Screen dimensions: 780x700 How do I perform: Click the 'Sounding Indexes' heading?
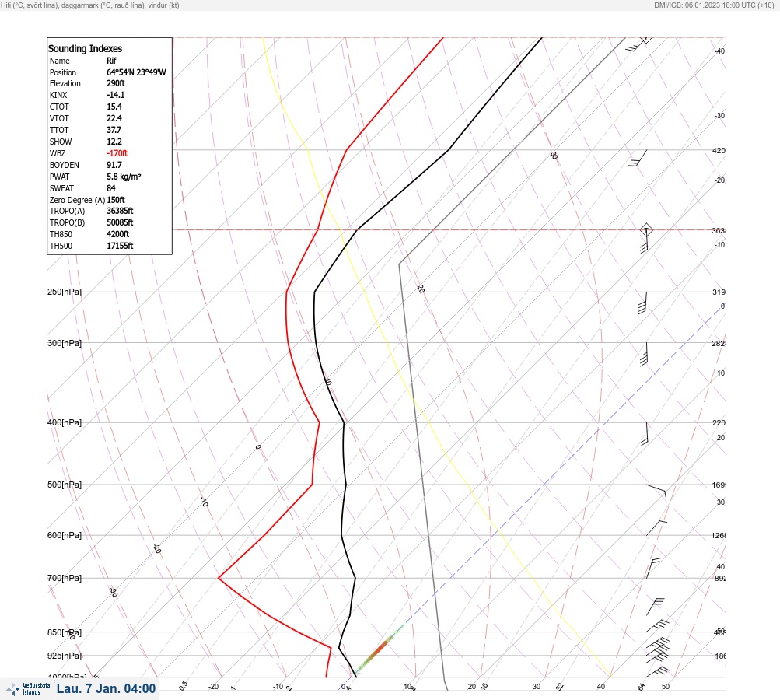pyautogui.click(x=85, y=48)
